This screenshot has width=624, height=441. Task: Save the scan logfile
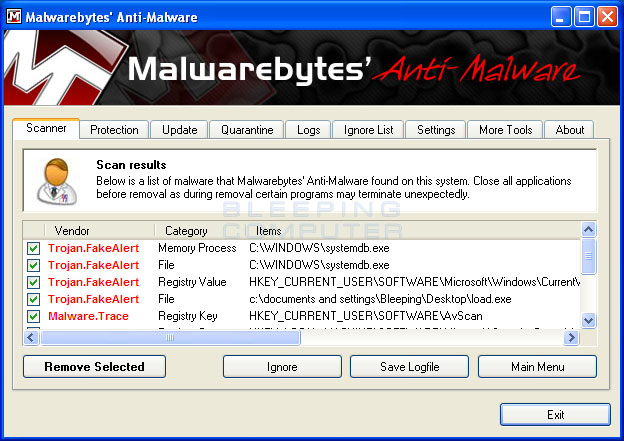410,367
